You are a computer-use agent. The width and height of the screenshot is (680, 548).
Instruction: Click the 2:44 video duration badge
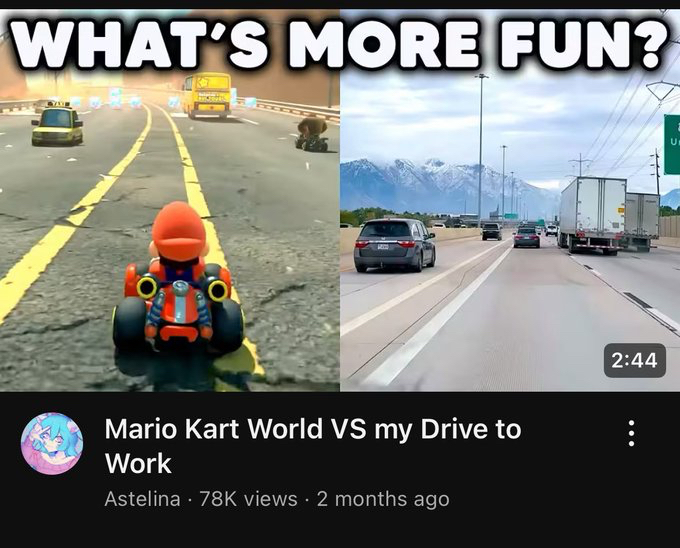click(634, 360)
